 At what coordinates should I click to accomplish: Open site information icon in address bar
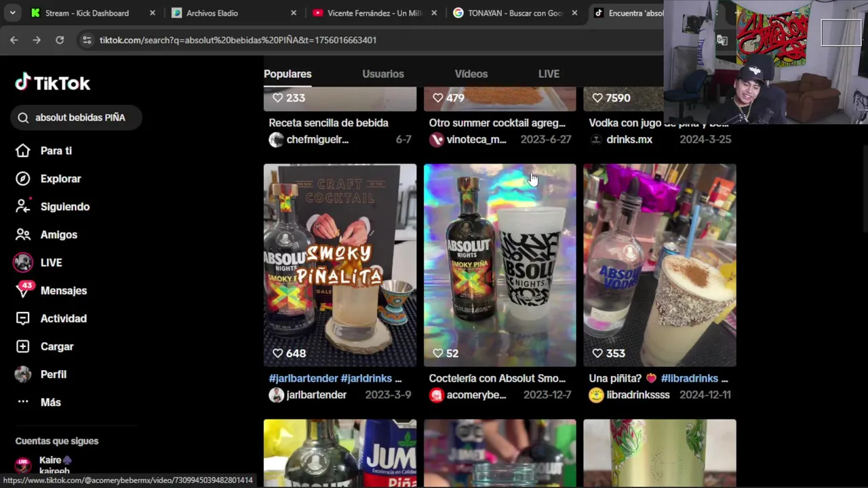87,40
